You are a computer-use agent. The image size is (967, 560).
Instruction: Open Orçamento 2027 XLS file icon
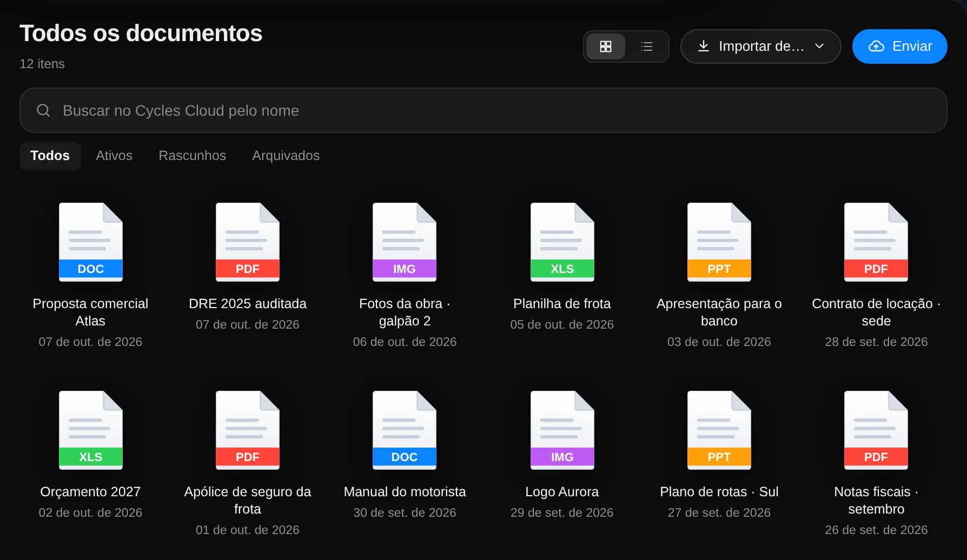(x=91, y=430)
